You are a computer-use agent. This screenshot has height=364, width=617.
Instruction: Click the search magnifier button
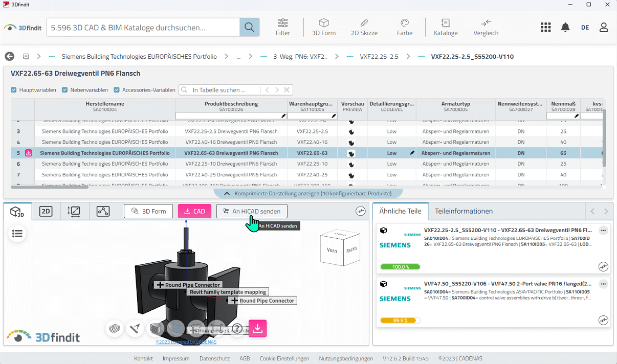[249, 27]
